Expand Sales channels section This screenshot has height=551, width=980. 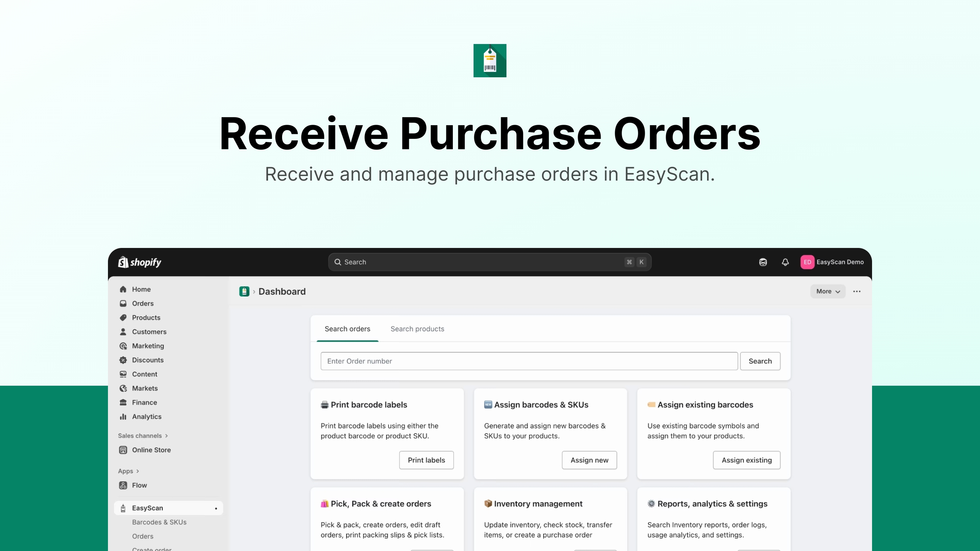tap(143, 436)
